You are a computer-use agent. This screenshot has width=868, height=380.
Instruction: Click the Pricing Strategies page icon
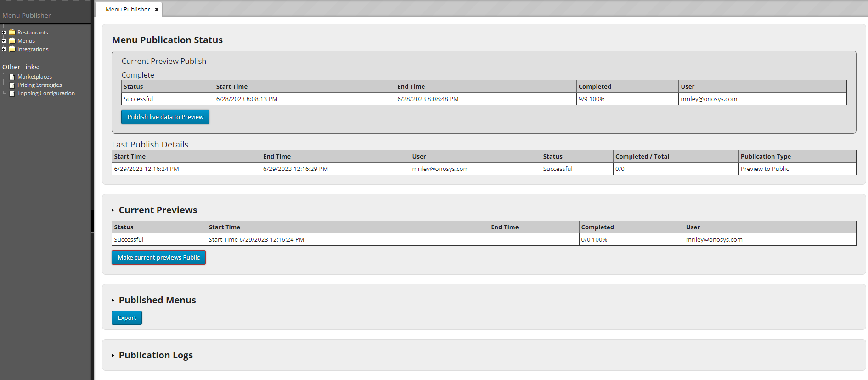click(12, 85)
